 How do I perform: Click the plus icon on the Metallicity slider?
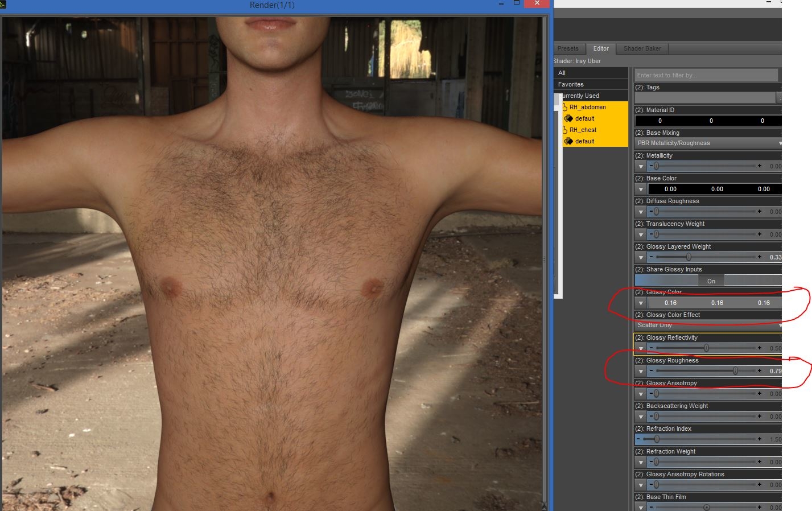(760, 166)
